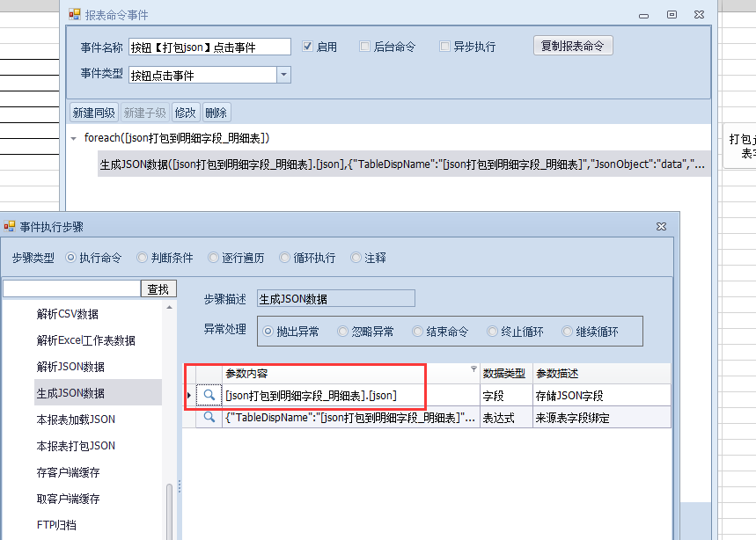Toggle the 启用 checkbox
Image resolution: width=756 pixels, height=540 pixels.
click(308, 47)
